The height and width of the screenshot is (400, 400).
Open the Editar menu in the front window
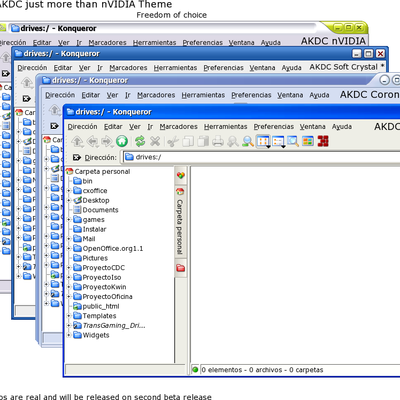113,127
